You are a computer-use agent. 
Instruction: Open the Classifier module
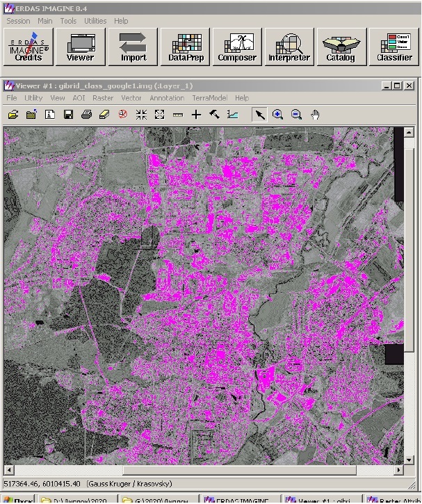[394, 47]
